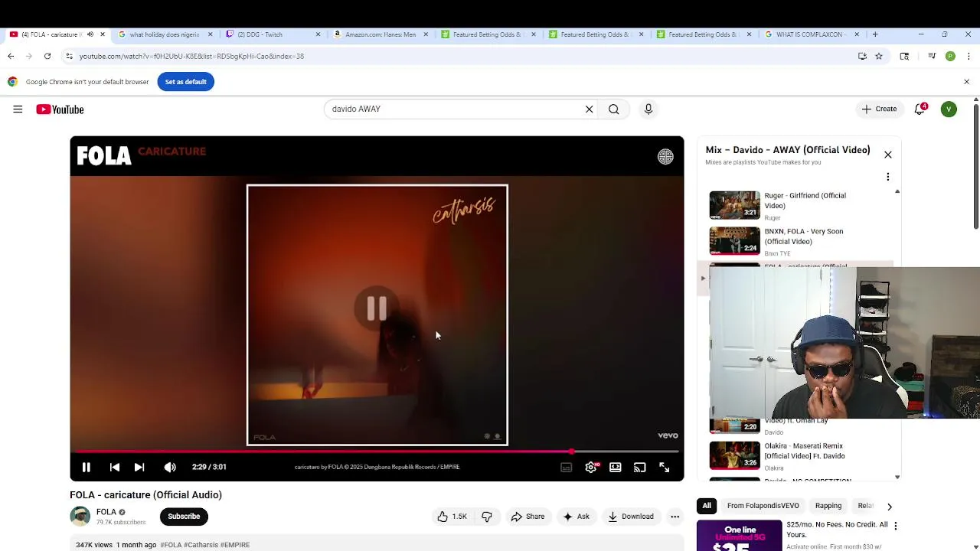The height and width of the screenshot is (551, 980).
Task: Open the notifications bell
Action: (x=920, y=109)
